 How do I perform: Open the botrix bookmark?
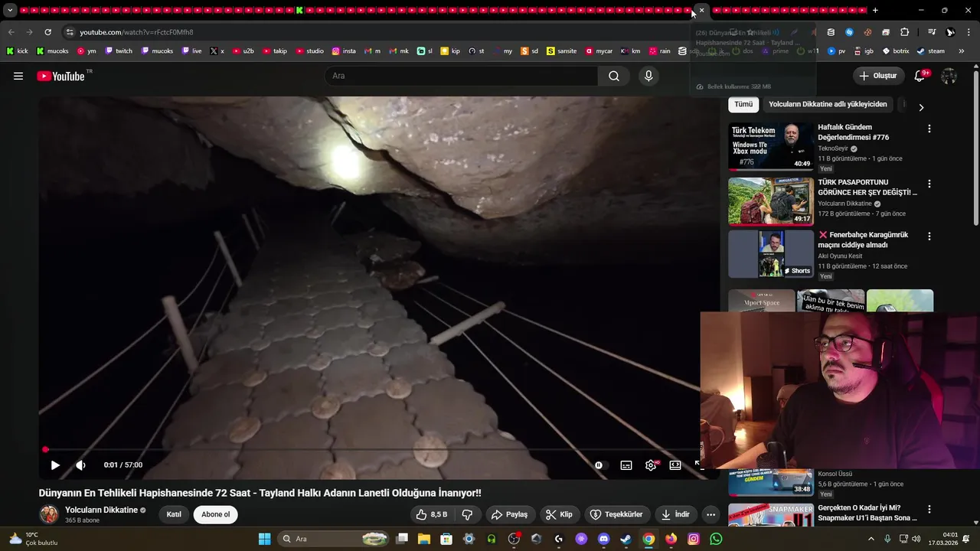pyautogui.click(x=896, y=51)
